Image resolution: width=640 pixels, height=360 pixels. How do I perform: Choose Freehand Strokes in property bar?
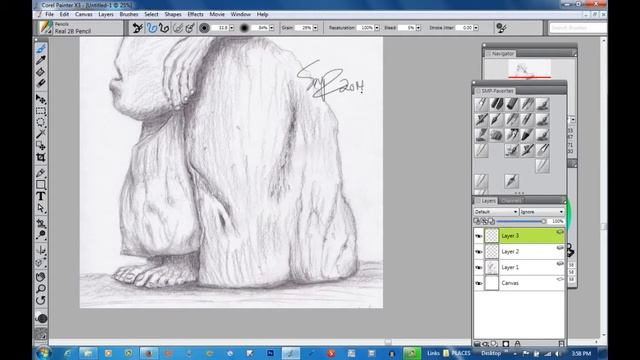(152, 28)
